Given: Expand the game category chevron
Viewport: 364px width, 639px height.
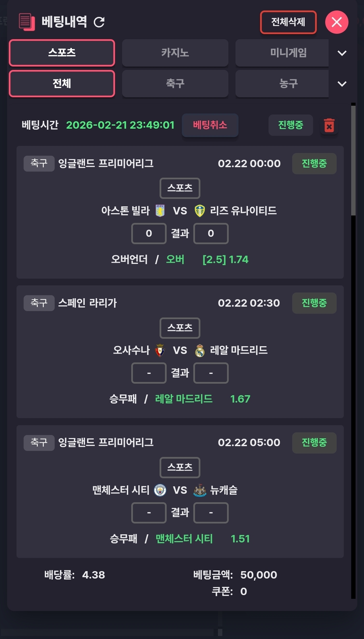Looking at the screenshot, I should 342,53.
